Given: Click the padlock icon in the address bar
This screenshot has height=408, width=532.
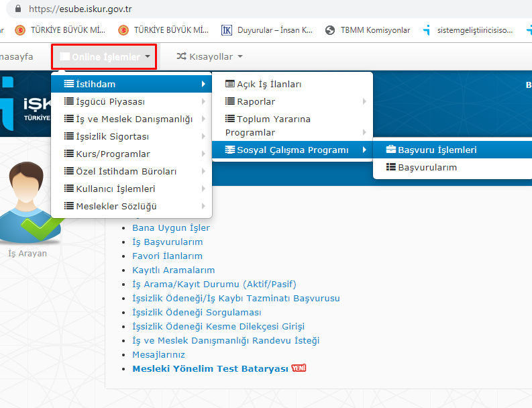Looking at the screenshot, I should [18, 9].
